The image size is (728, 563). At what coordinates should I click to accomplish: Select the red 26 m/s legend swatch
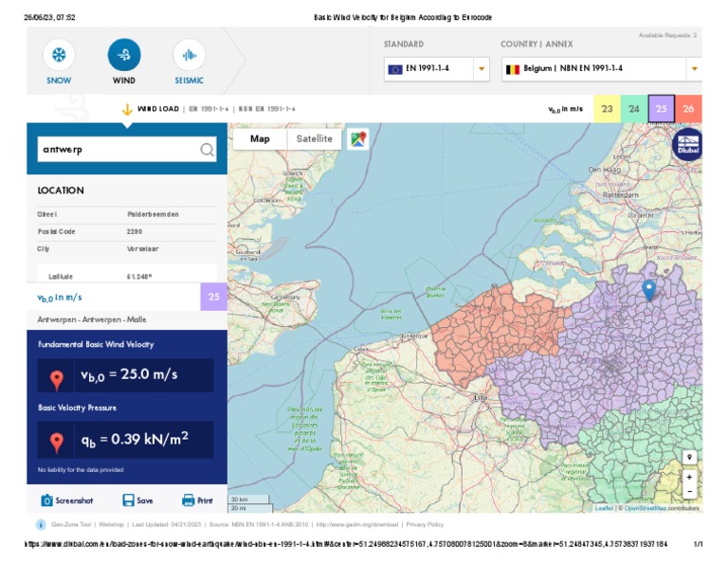(x=688, y=109)
